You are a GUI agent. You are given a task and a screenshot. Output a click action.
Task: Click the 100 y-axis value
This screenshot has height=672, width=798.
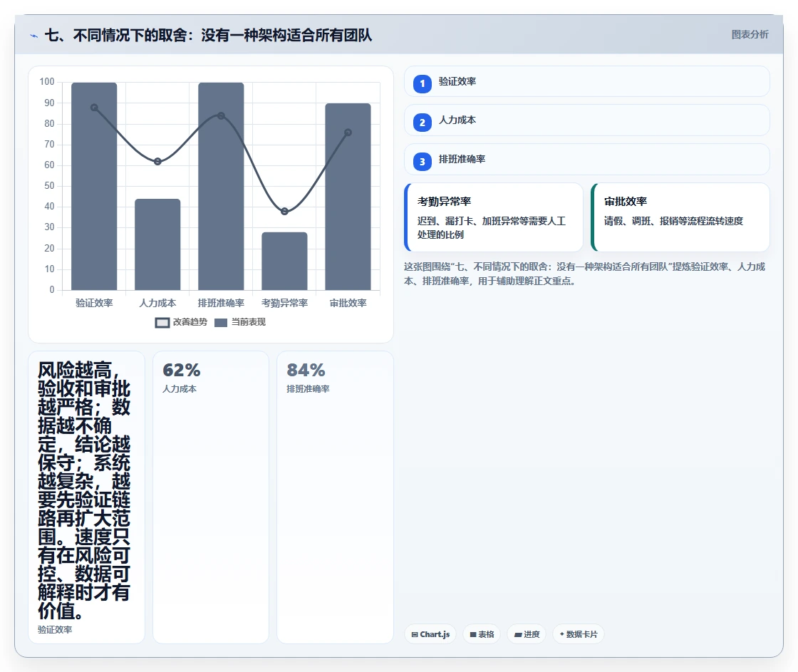(x=47, y=81)
